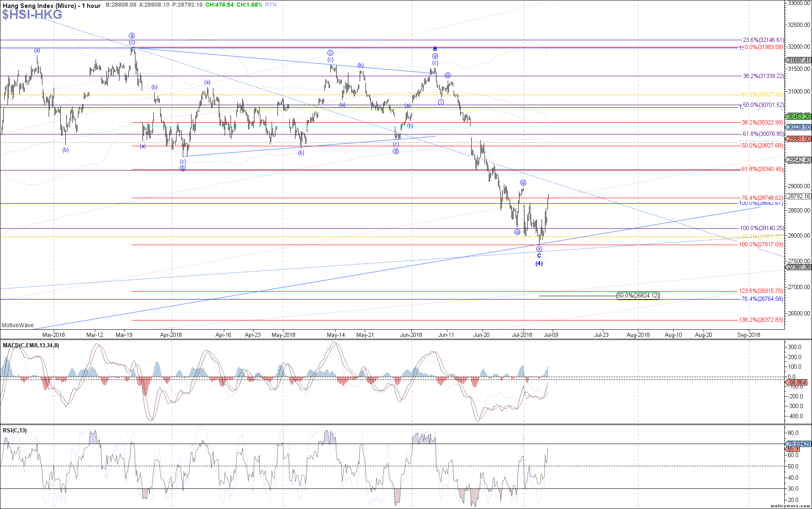Select the $HSI-HKG symbol label
Image resolution: width=812 pixels, height=509 pixels.
click(x=32, y=15)
